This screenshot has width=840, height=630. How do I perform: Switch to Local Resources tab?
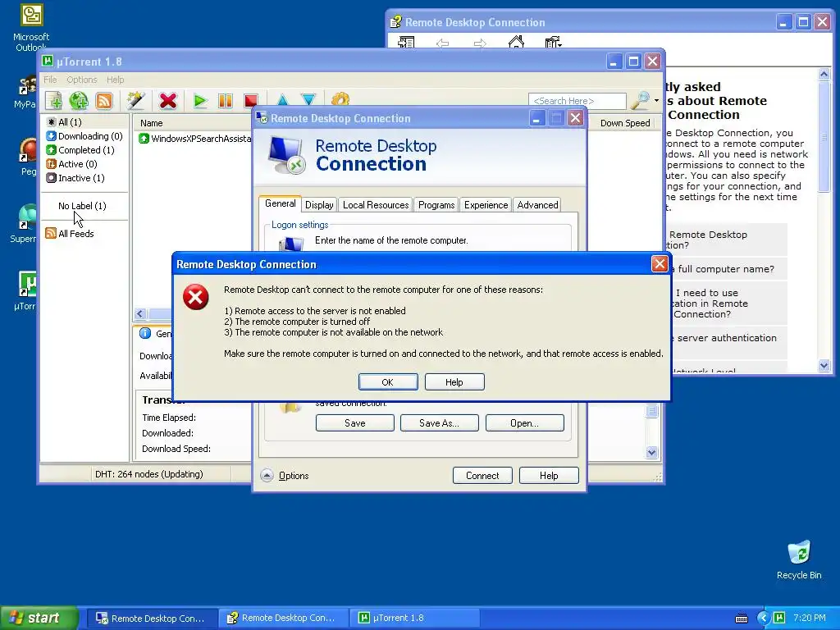tap(376, 204)
